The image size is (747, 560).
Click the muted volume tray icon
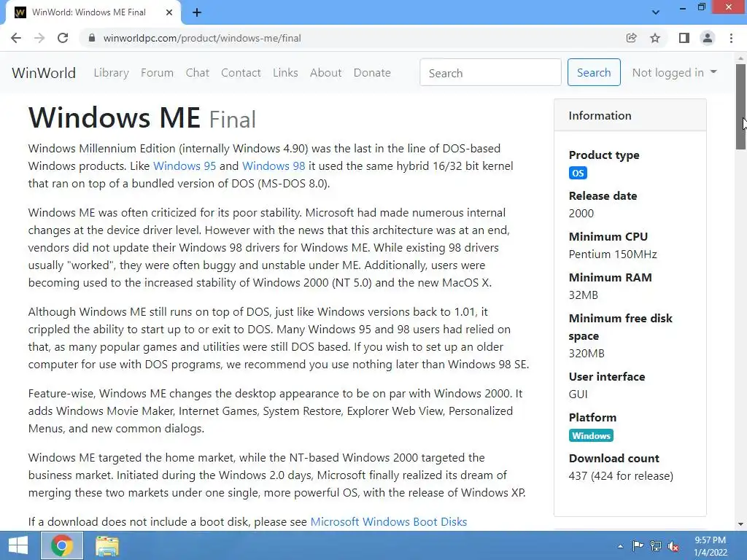click(673, 546)
